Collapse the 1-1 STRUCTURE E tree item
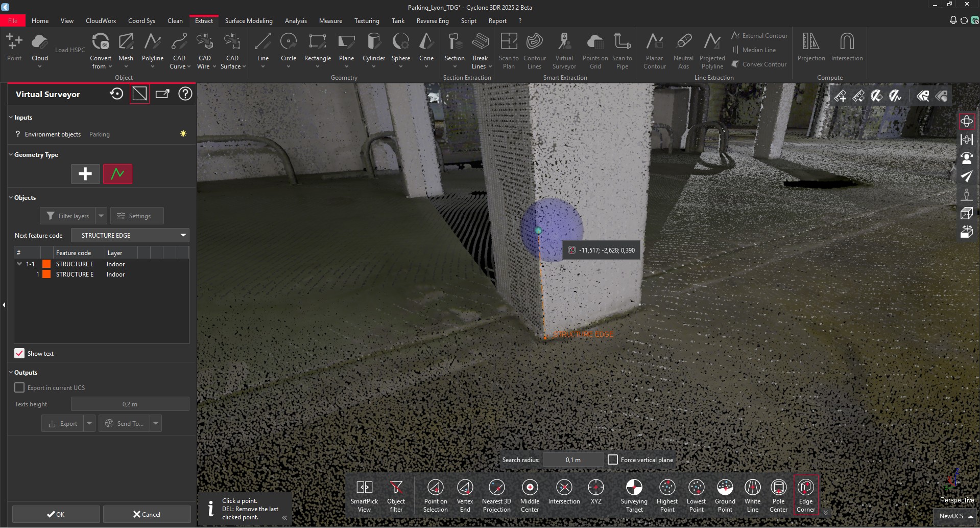 click(19, 264)
